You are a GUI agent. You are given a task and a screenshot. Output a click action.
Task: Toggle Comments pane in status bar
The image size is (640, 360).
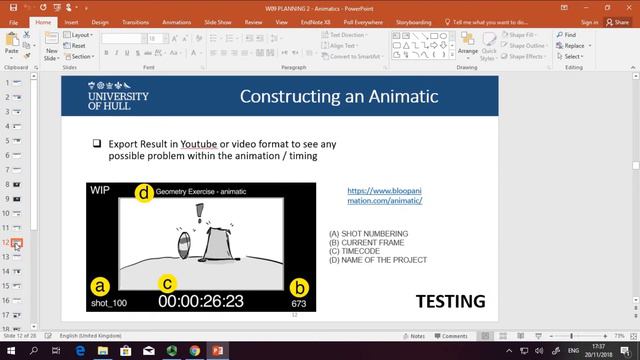[x=451, y=336]
